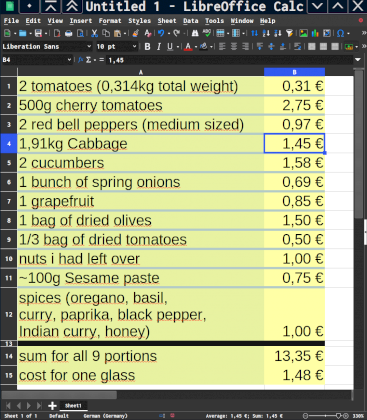The width and height of the screenshot is (367, 420).
Task: Click the Sum sigma icon
Action: coord(88,60)
